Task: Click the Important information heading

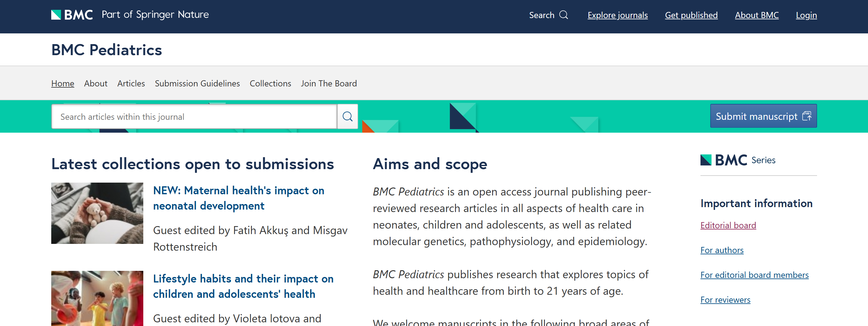Action: coord(756,203)
